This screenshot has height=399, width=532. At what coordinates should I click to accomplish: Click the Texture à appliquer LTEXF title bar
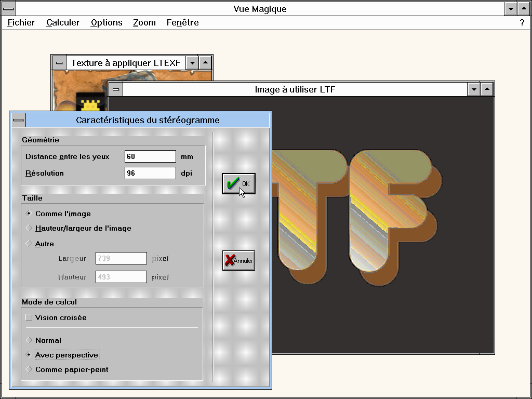click(126, 63)
